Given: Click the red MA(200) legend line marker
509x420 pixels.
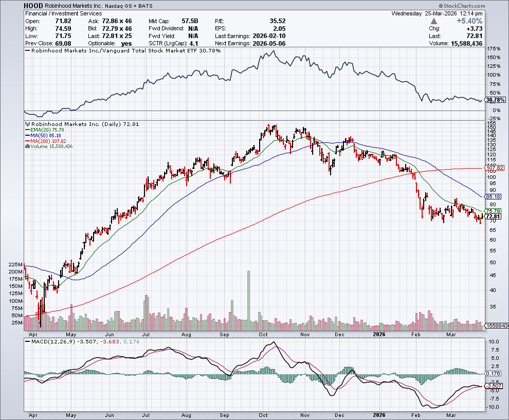Looking at the screenshot, I should 28,141.
